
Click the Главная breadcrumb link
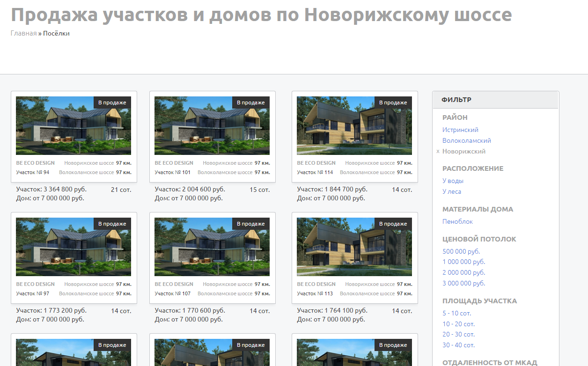(x=23, y=33)
